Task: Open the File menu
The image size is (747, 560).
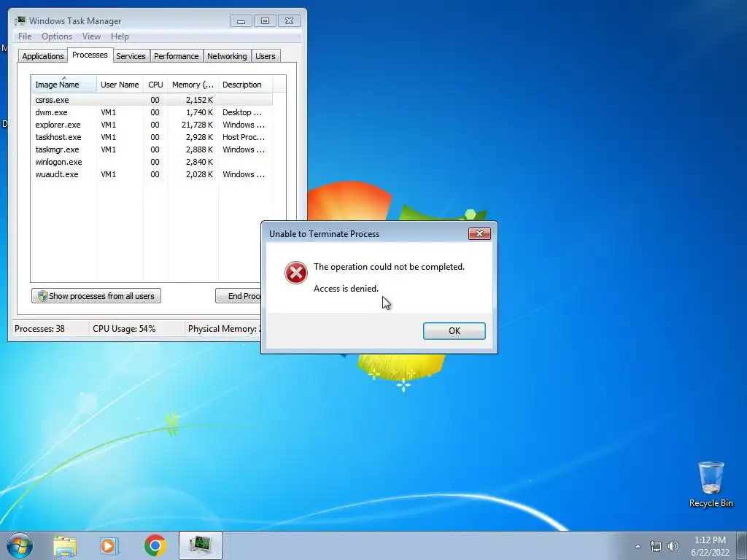Action: 25,36
